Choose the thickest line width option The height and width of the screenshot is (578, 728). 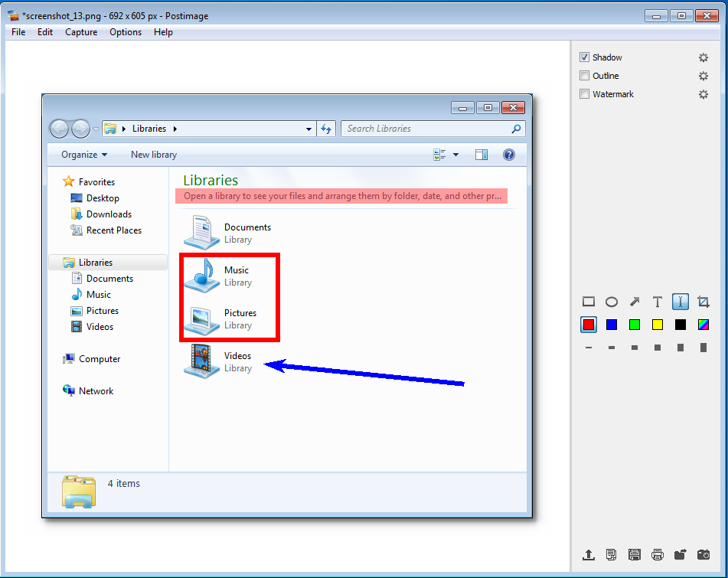pos(703,348)
